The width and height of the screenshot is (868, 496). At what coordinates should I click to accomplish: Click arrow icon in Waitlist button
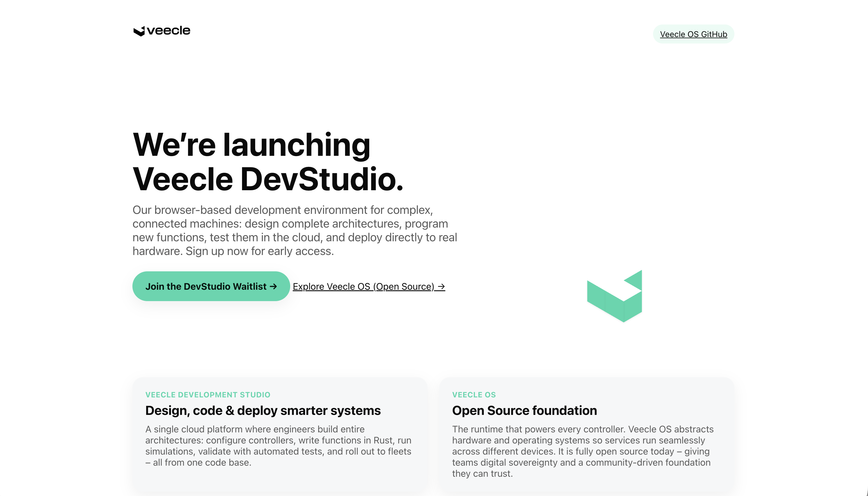tap(273, 286)
